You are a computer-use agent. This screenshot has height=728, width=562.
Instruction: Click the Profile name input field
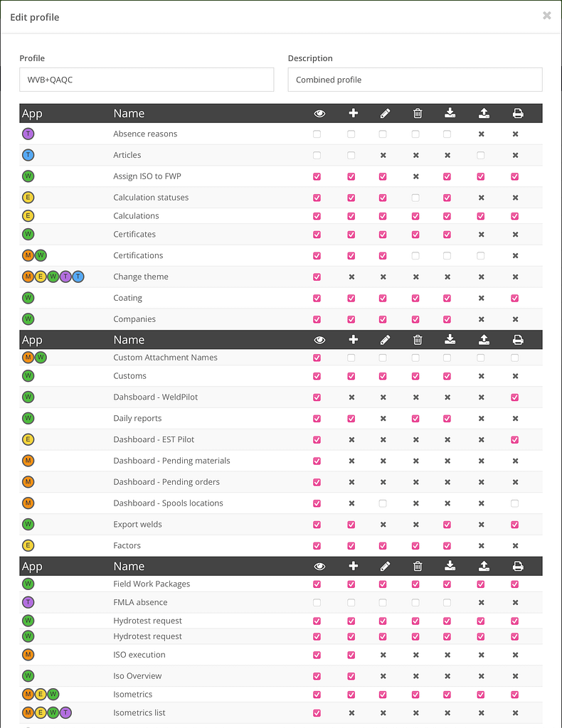pyautogui.click(x=147, y=80)
